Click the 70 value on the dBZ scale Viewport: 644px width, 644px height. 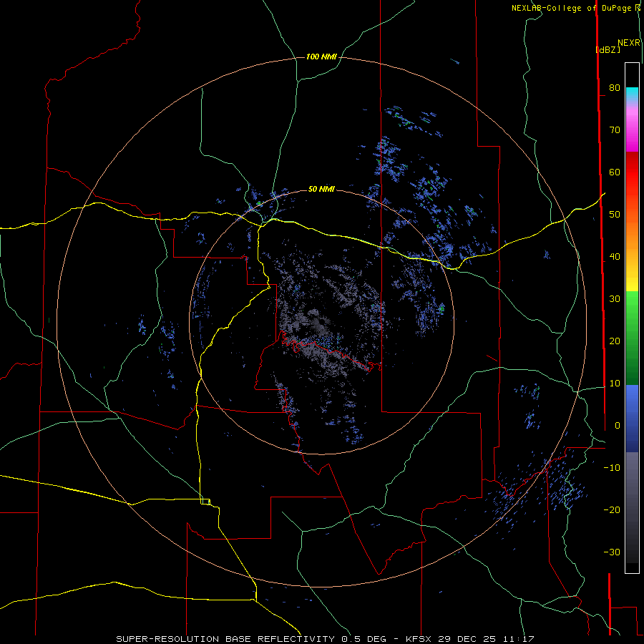(615, 130)
